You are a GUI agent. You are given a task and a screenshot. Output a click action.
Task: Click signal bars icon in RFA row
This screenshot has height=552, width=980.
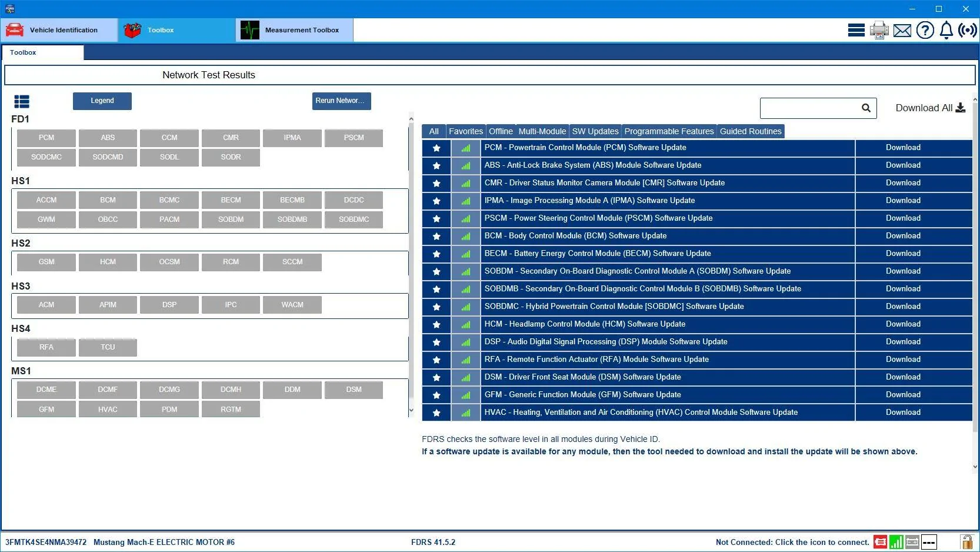pos(466,360)
